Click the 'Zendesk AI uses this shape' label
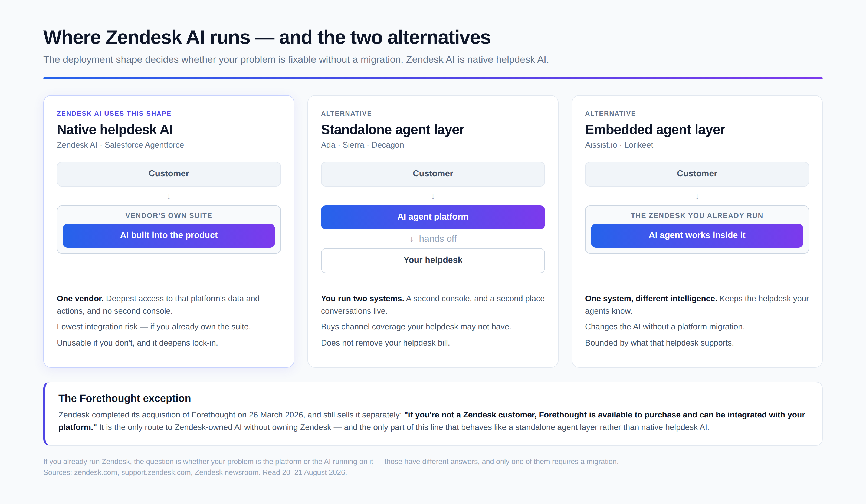 [114, 114]
